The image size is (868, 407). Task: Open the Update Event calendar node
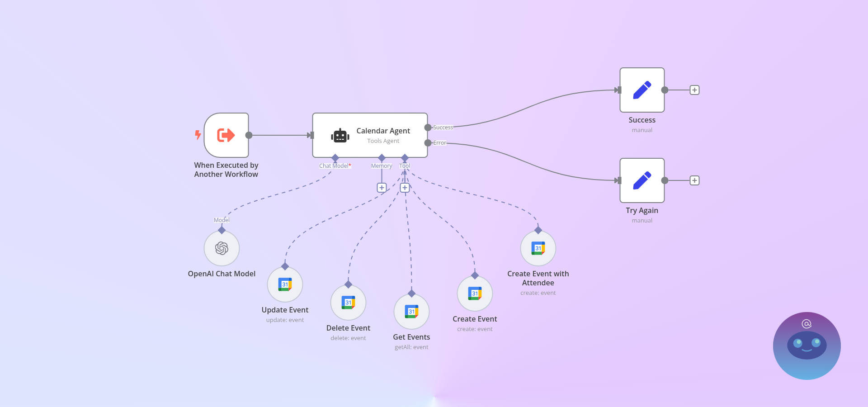(285, 284)
